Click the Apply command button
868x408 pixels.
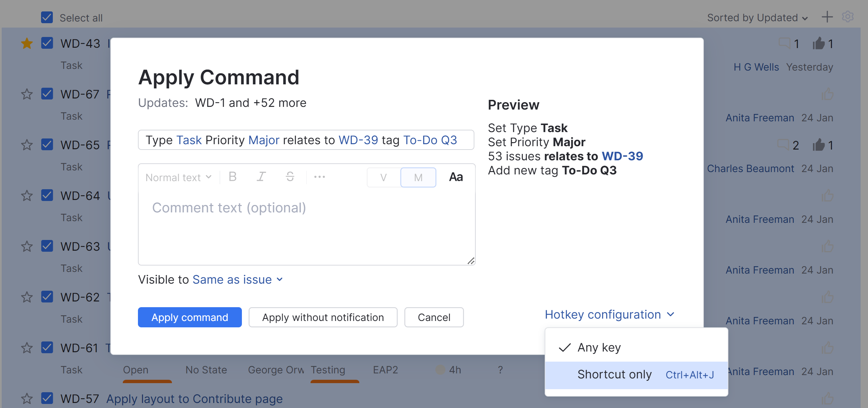click(190, 317)
